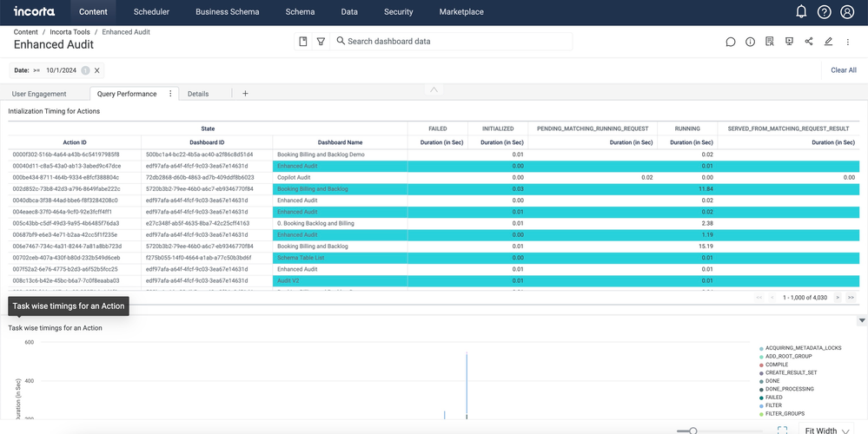Click the fit-to-screen frame icon
Screen dimensions: 868x434
click(x=782, y=431)
